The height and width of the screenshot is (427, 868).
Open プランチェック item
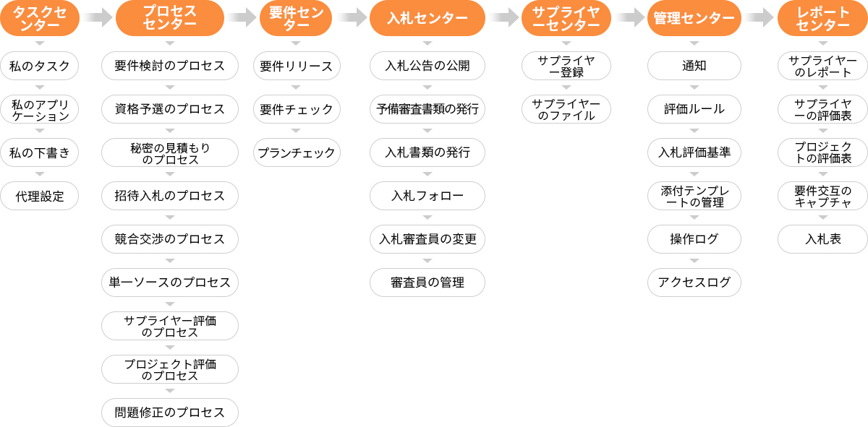click(x=297, y=152)
